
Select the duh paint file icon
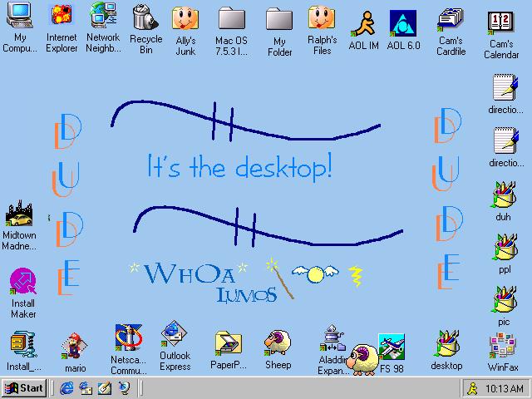tap(505, 195)
